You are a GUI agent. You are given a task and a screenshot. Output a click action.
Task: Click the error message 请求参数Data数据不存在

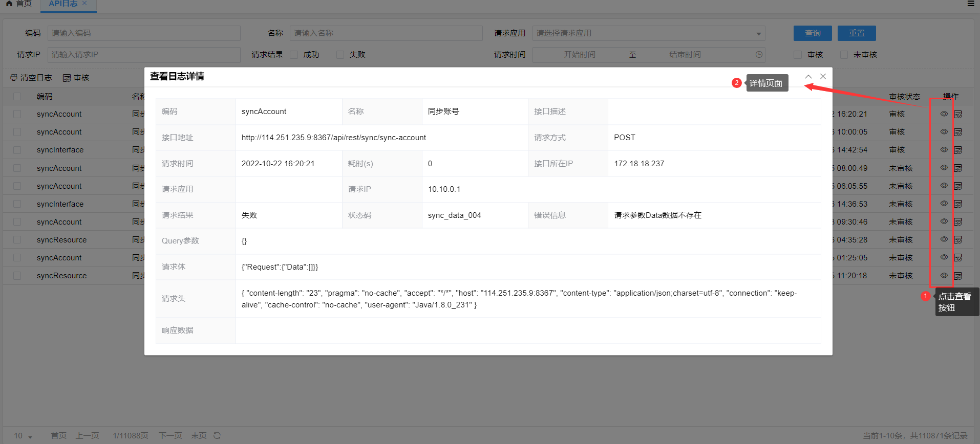(x=658, y=215)
